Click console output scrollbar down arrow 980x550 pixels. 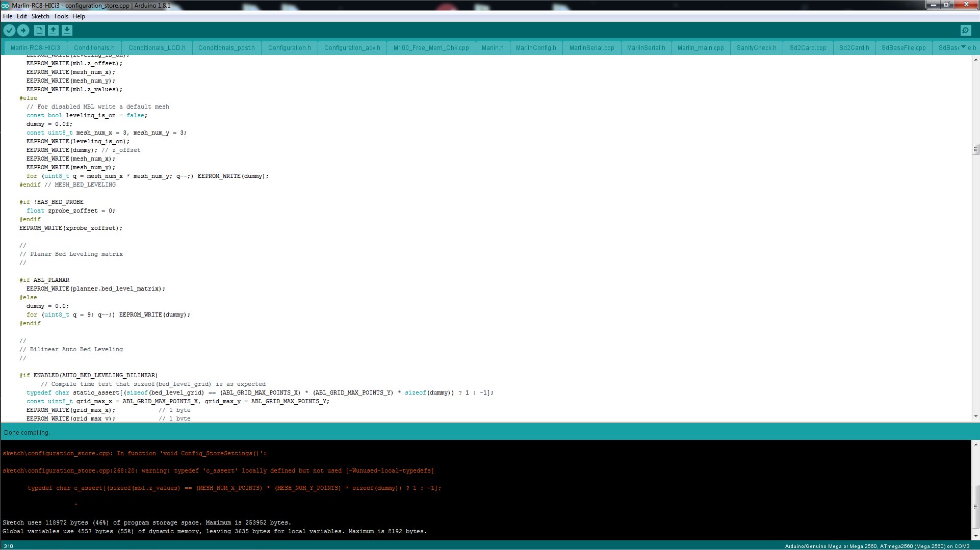coord(975,536)
